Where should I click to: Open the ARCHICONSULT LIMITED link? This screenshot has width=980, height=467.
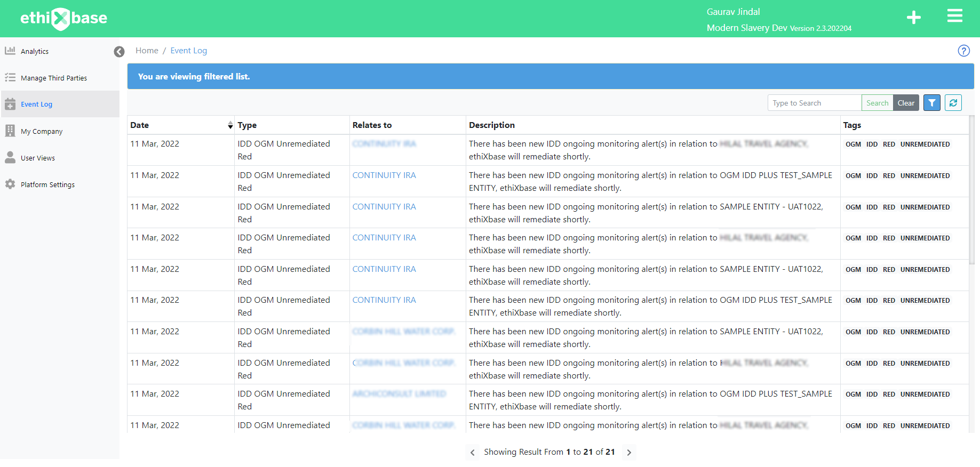pos(399,394)
